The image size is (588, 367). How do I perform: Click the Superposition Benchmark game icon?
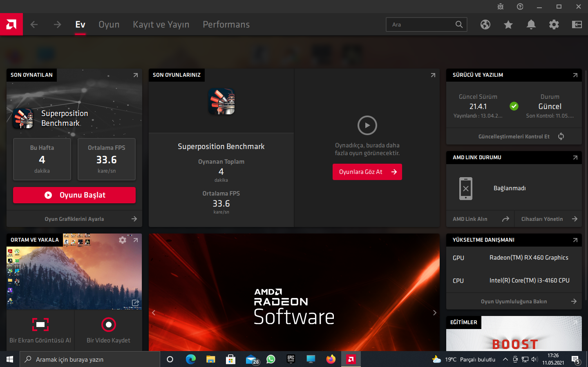click(23, 118)
